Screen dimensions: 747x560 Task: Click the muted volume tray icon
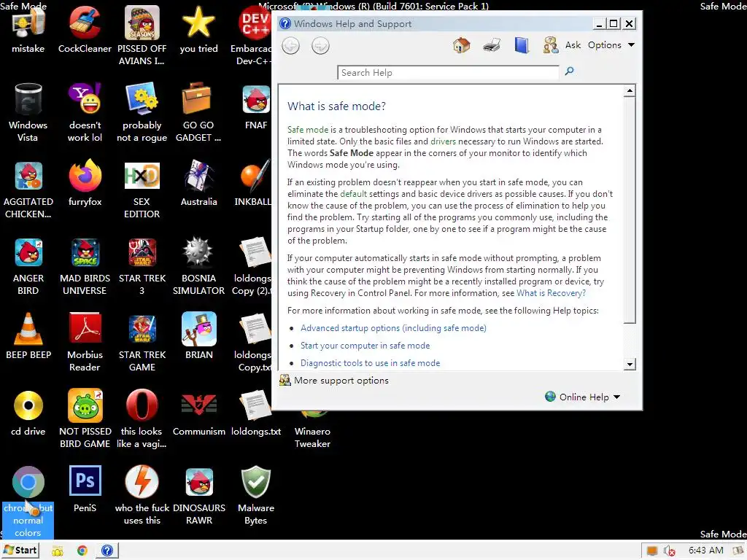click(670, 551)
